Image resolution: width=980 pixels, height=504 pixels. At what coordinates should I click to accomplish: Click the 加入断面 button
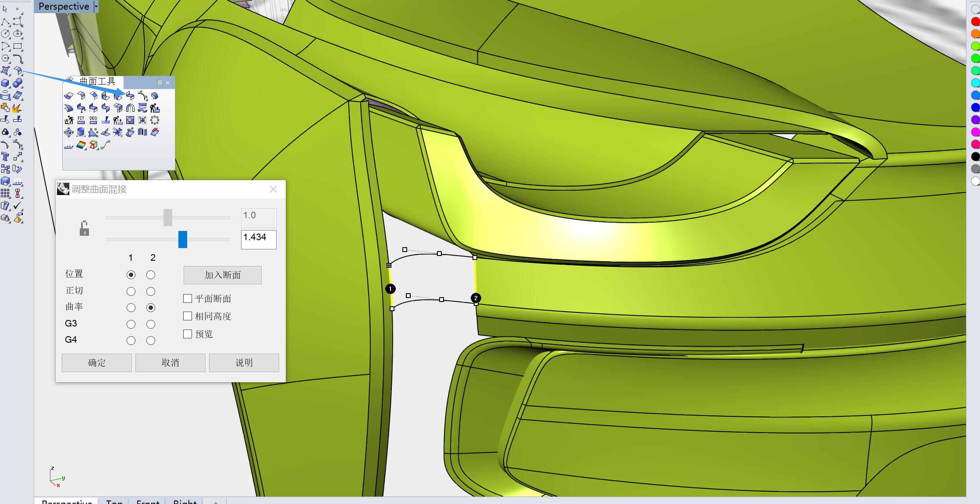pyautogui.click(x=222, y=275)
